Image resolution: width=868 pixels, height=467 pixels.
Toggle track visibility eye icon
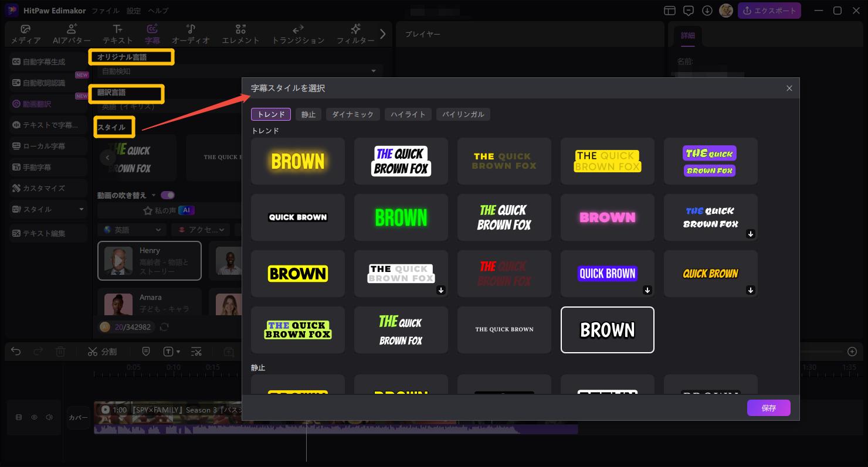coord(34,417)
